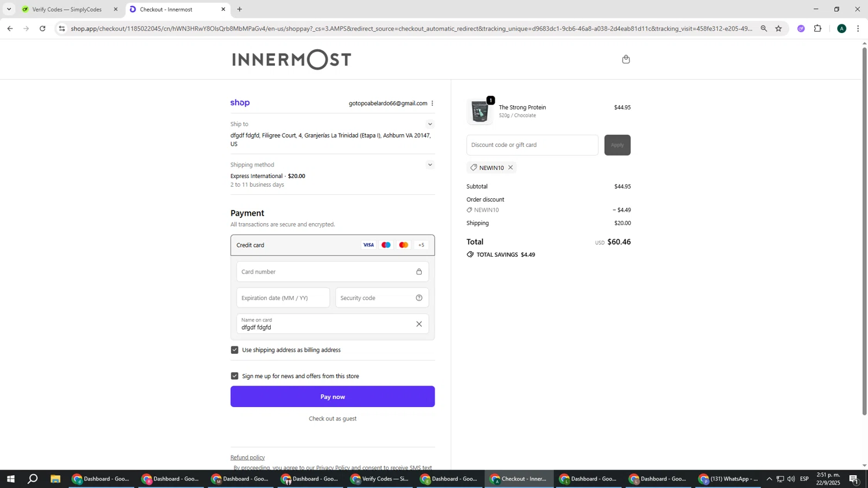The image size is (868, 488).
Task: View site information icon in address bar
Action: click(62, 28)
